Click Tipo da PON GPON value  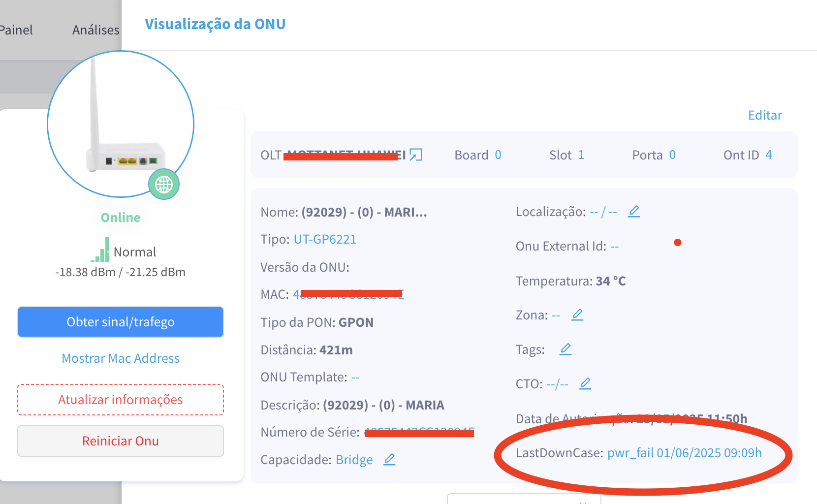pos(356,322)
